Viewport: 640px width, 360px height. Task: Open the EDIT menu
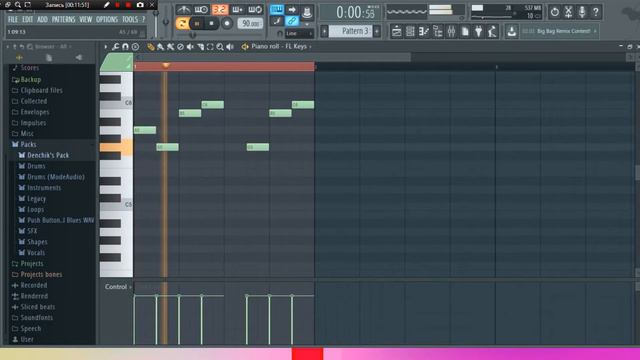[27, 20]
